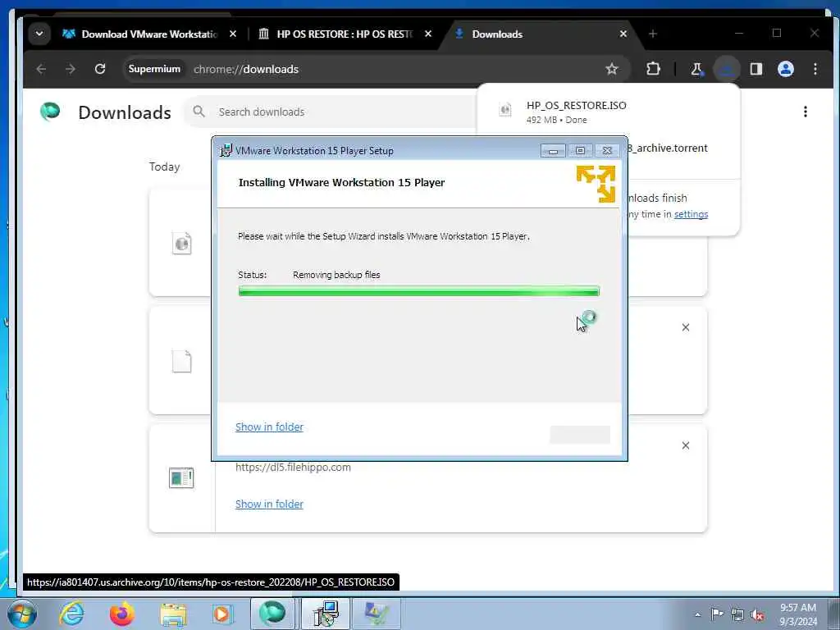The width and height of the screenshot is (840, 630).
Task: Switch to HP OS RESTORE tab
Action: [344, 34]
